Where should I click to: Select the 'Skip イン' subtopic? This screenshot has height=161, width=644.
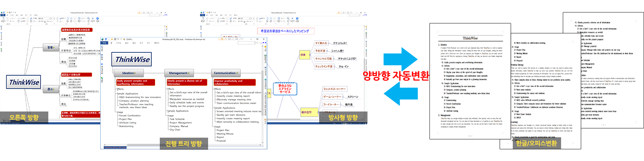click(343, 66)
